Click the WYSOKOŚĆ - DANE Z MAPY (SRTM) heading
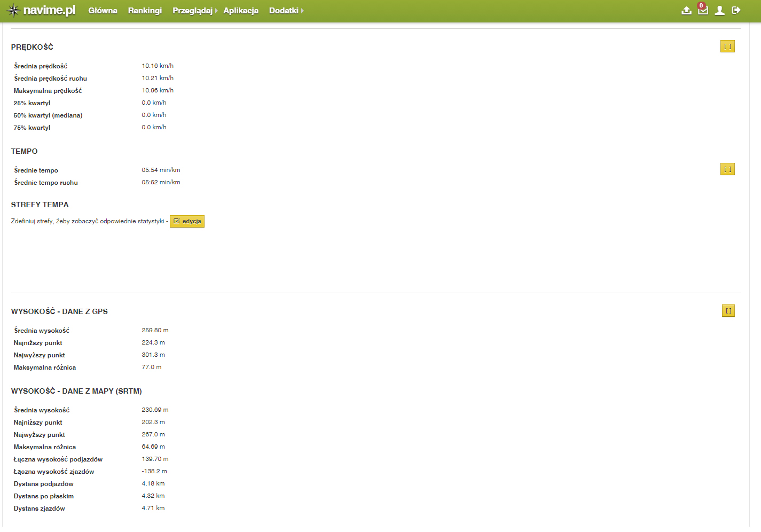This screenshot has width=761, height=532. tap(76, 391)
